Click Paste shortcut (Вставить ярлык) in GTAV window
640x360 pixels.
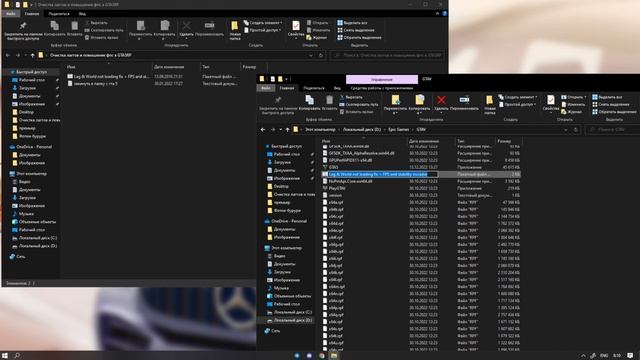[356, 112]
